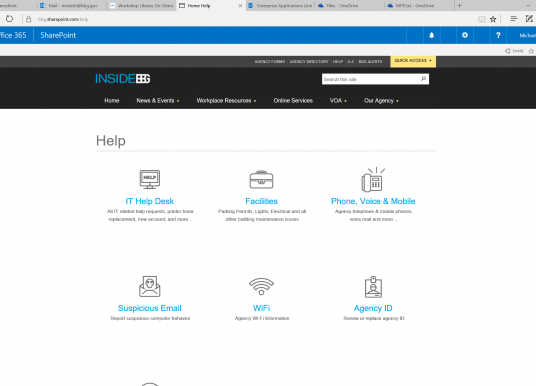Viewport: 536px width, 386px height.
Task: Open the IT Help Desk link
Action: coord(150,201)
